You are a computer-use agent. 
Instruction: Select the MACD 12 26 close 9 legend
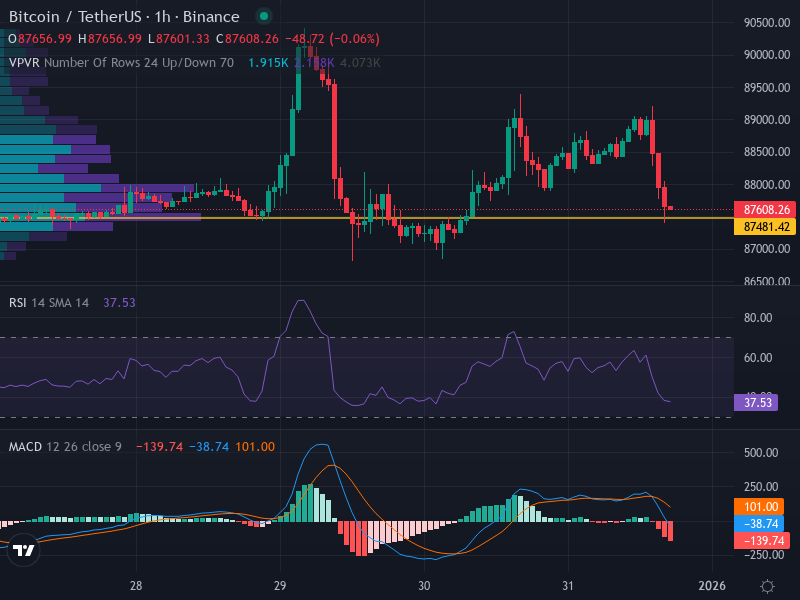pos(65,446)
